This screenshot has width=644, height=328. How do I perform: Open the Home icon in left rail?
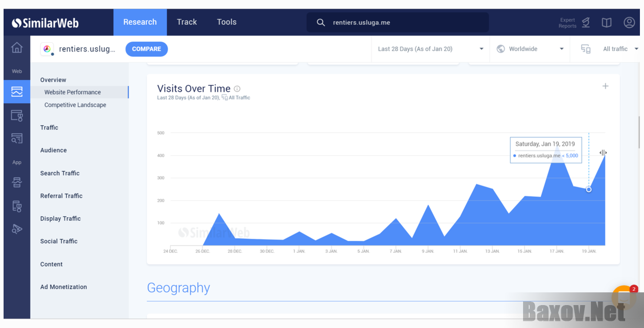[17, 48]
